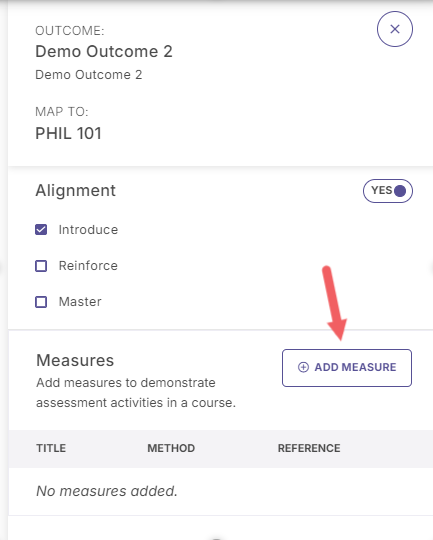Select the METHOD column header
The width and height of the screenshot is (433, 540).
pos(171,448)
